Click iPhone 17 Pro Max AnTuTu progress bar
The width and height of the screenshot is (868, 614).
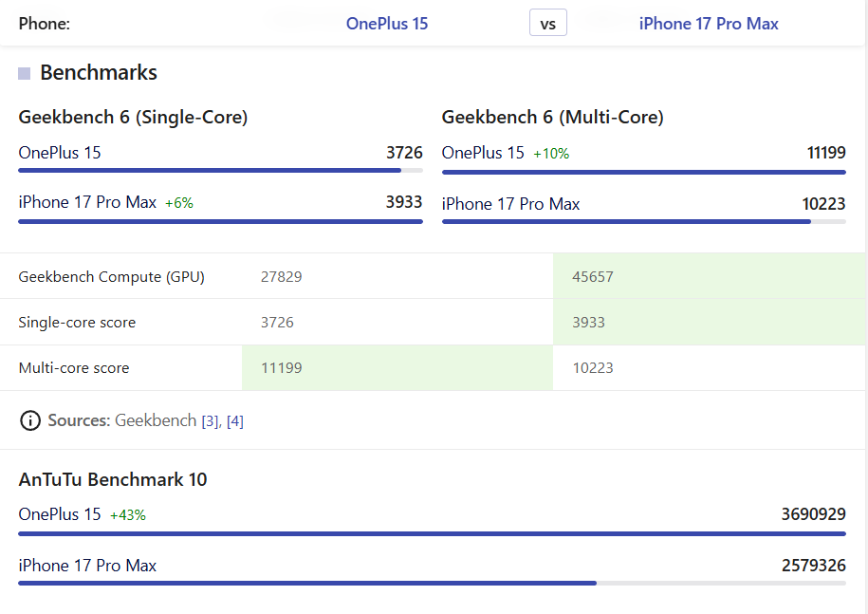(432, 583)
